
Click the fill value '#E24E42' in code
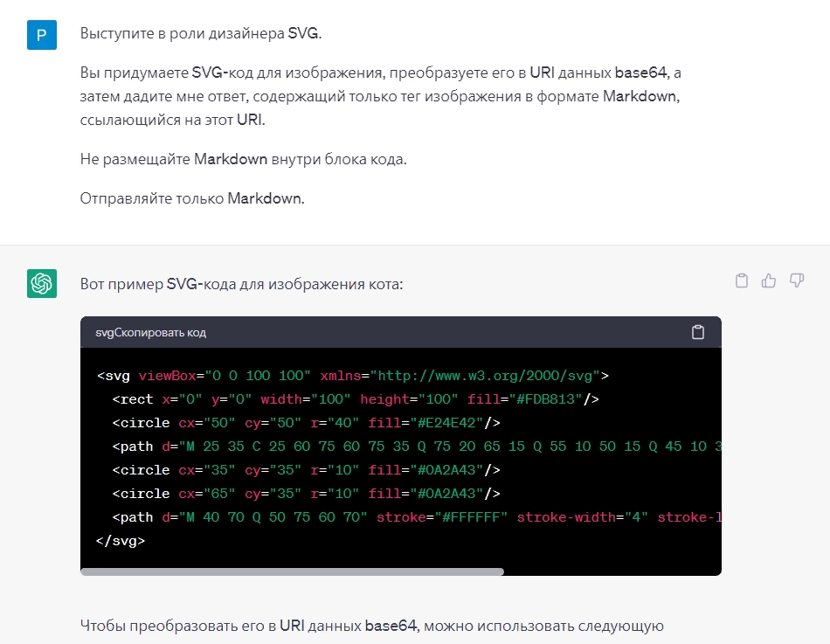446,423
